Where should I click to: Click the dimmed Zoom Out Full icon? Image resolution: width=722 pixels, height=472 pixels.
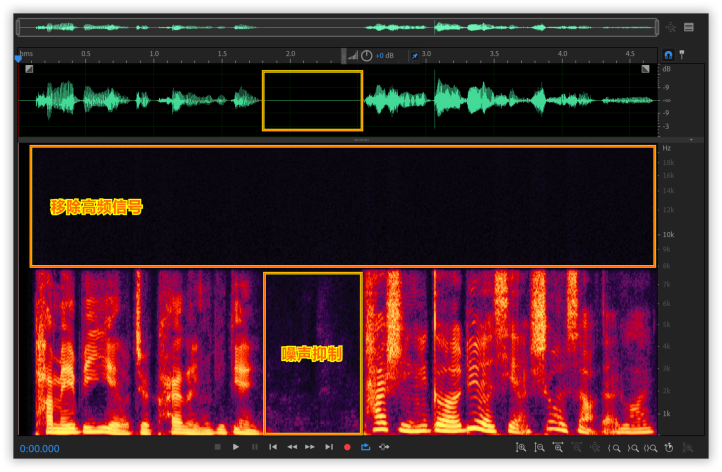pyautogui.click(x=595, y=447)
